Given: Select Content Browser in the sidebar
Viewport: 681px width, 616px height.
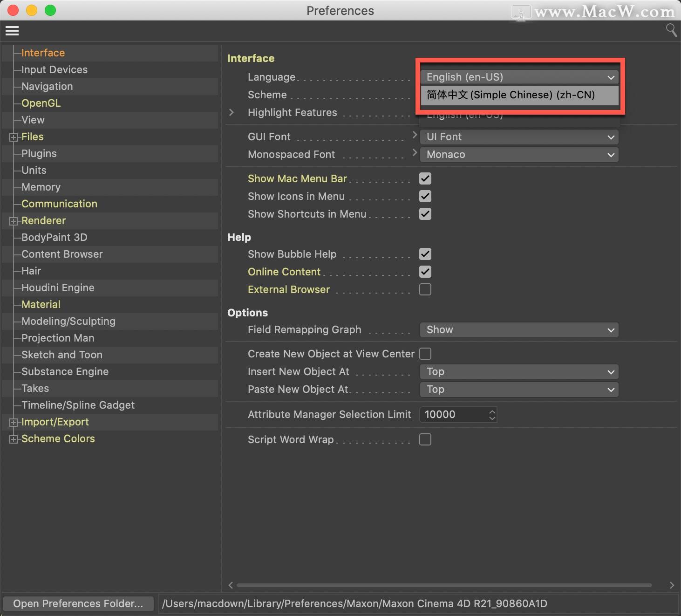Looking at the screenshot, I should point(62,254).
